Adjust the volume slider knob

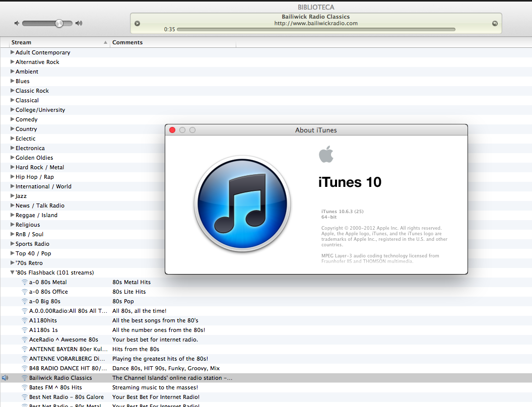click(59, 23)
